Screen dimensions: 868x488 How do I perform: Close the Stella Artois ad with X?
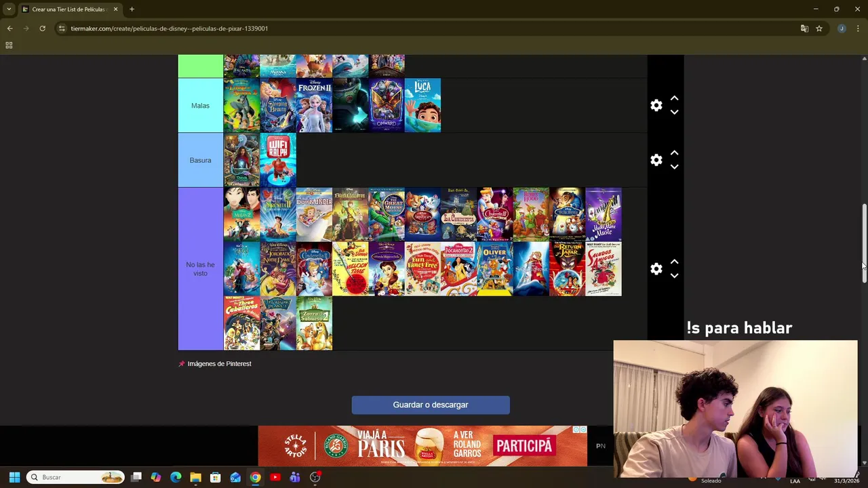(583, 430)
